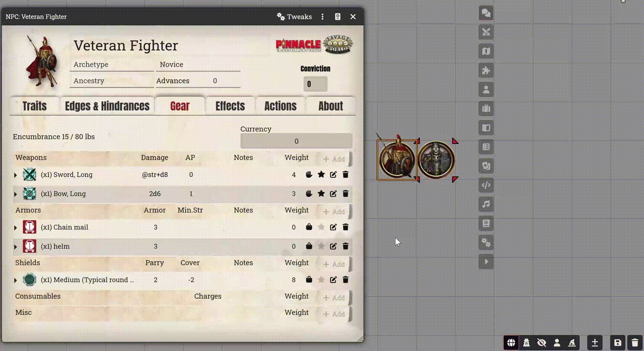Toggle carried bag icon for Chain mail
The height and width of the screenshot is (351, 644).
pos(309,227)
